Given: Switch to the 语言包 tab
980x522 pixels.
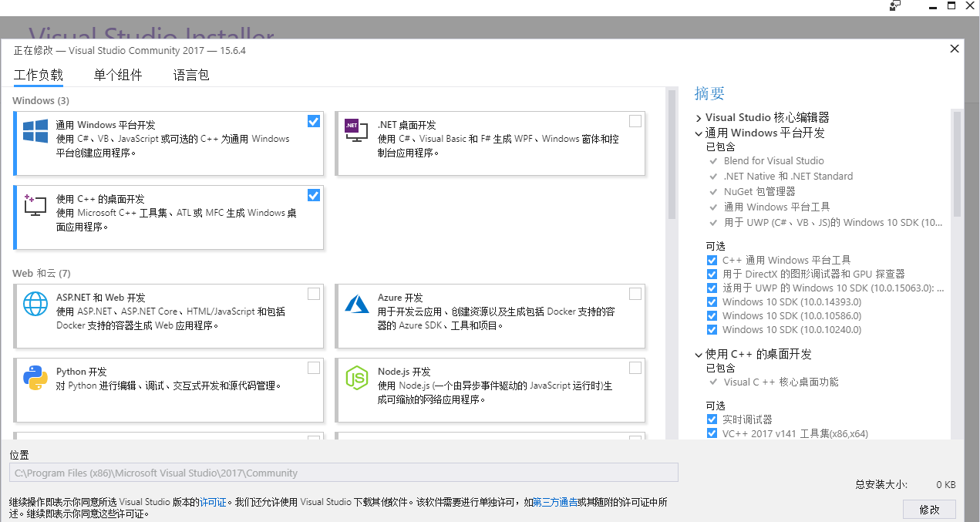Looking at the screenshot, I should tap(191, 75).
